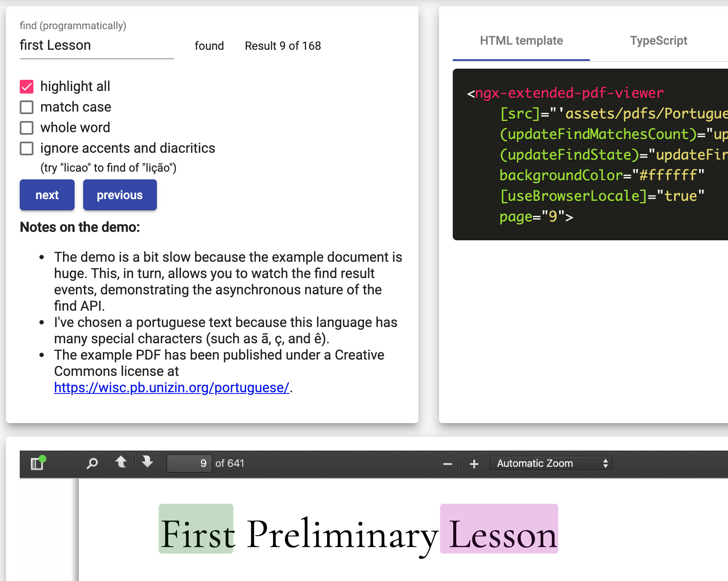This screenshot has height=581, width=728.
Task: Open the find bar via the magnifier icon
Action: point(92,463)
